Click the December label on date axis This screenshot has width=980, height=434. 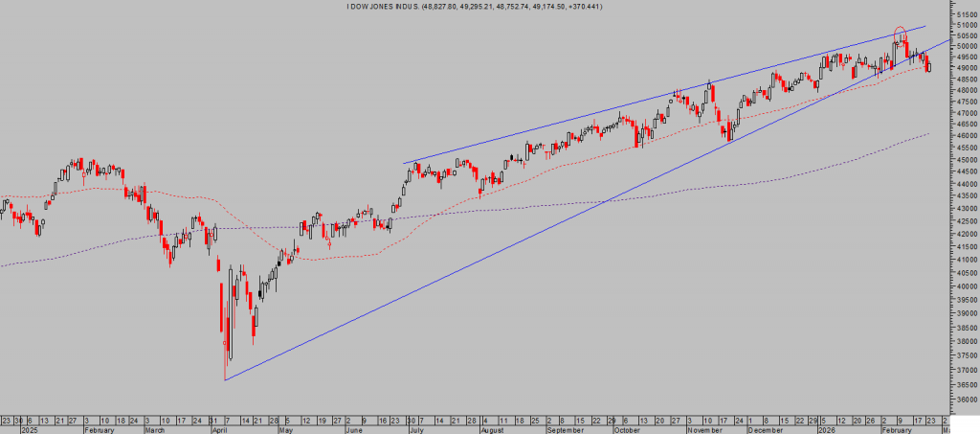click(x=764, y=430)
